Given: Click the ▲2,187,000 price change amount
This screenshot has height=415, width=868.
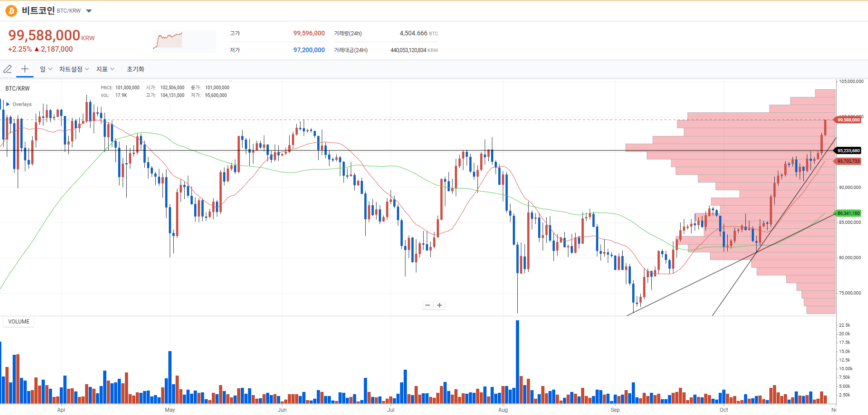Looking at the screenshot, I should click(x=53, y=49).
